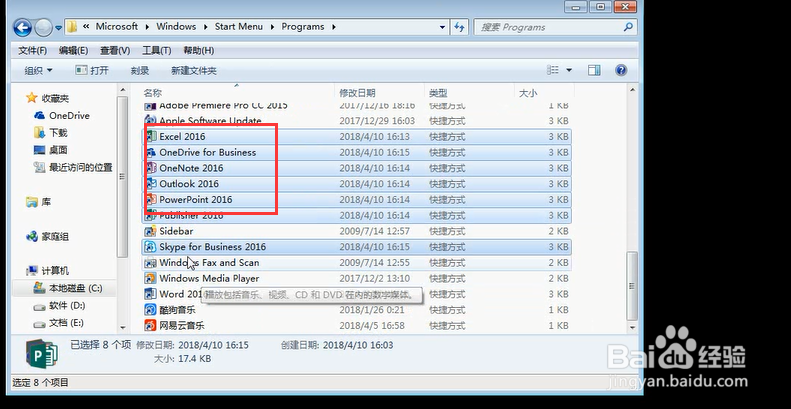
Task: Click the Start Menu breadcrumb segment
Action: point(239,27)
